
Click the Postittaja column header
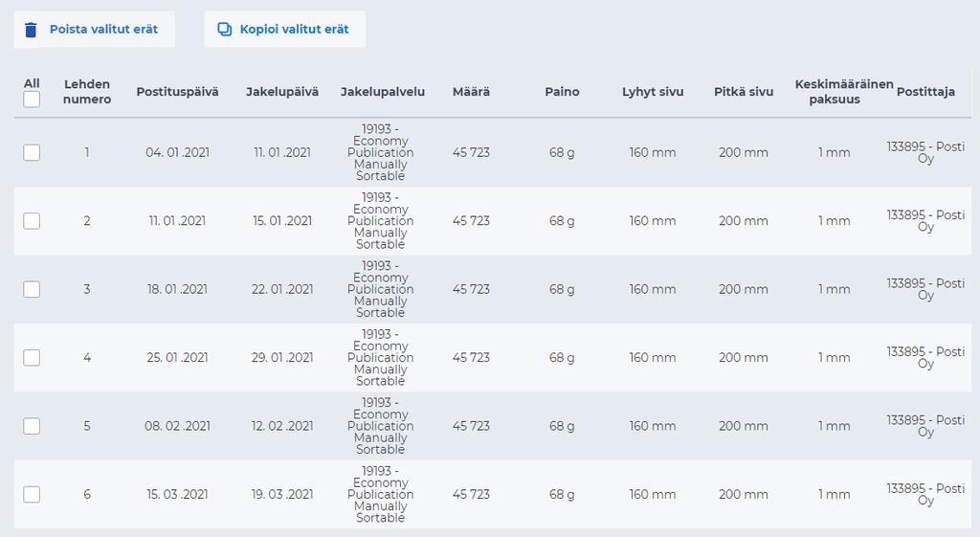[x=925, y=92]
